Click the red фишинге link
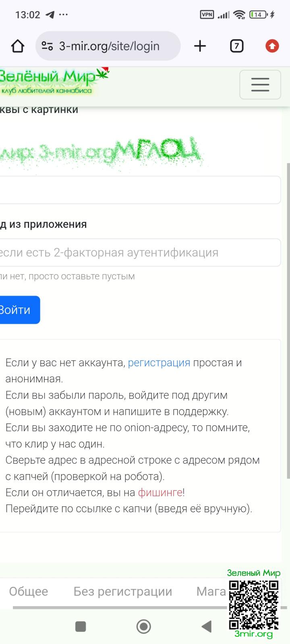 click(x=160, y=493)
